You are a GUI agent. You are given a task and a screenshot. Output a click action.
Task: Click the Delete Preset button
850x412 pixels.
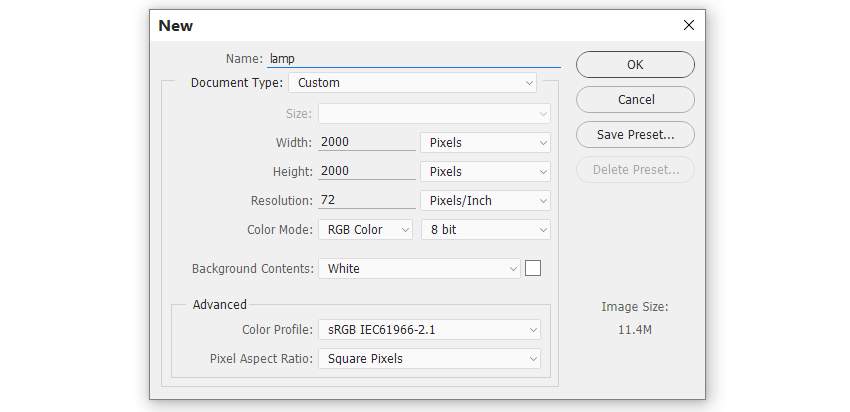(635, 170)
